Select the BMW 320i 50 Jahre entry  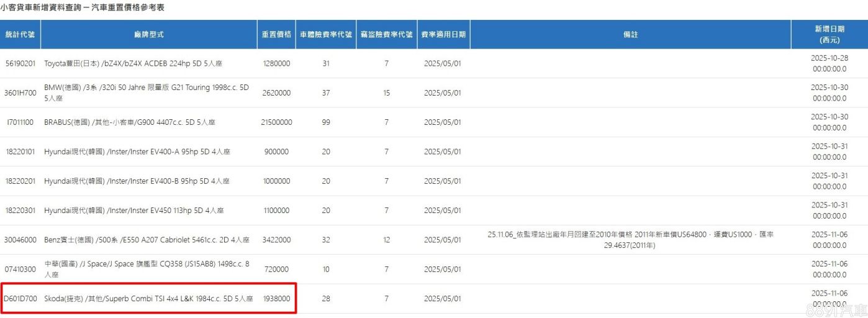coord(146,93)
